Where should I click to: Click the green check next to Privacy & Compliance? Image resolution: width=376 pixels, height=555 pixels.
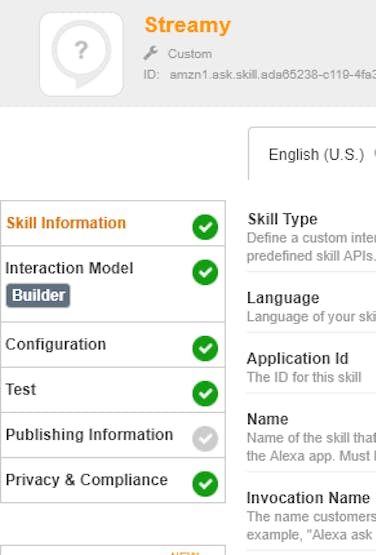tap(205, 484)
